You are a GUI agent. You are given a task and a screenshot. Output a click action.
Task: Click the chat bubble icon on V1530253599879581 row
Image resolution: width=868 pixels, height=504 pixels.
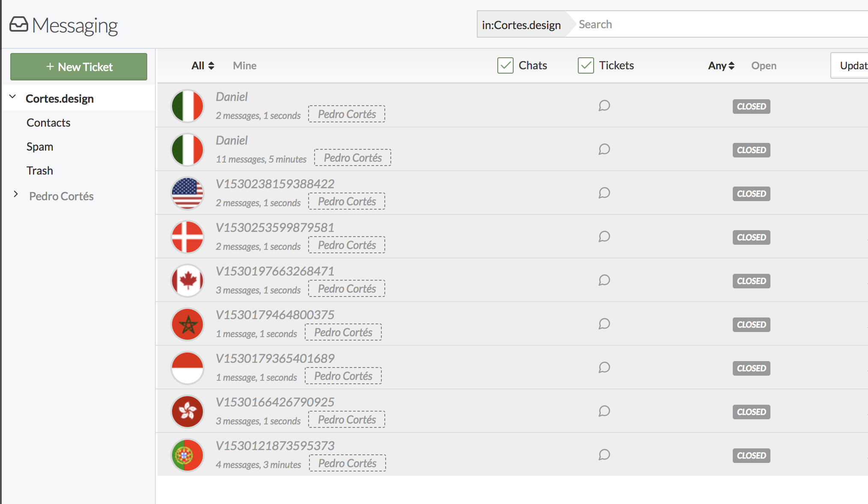click(x=604, y=237)
